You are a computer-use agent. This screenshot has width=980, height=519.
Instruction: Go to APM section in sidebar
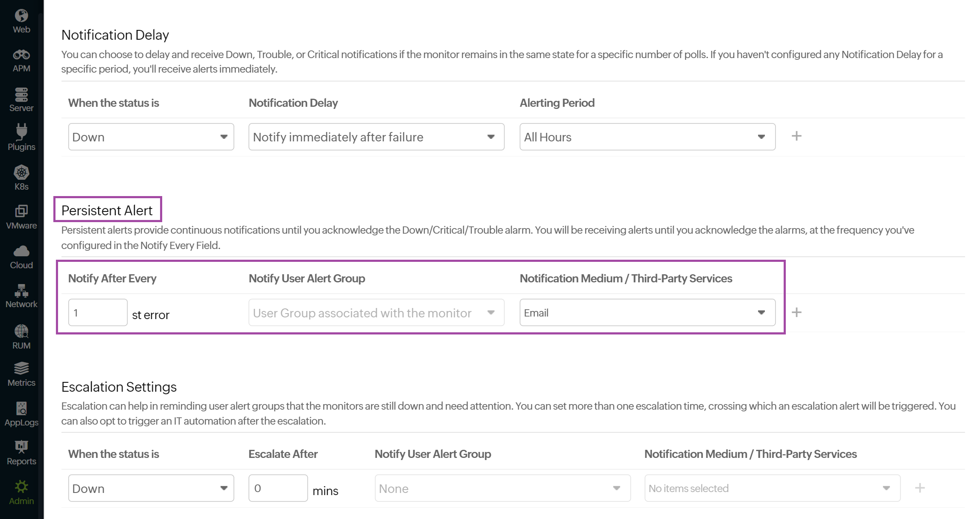pos(21,61)
